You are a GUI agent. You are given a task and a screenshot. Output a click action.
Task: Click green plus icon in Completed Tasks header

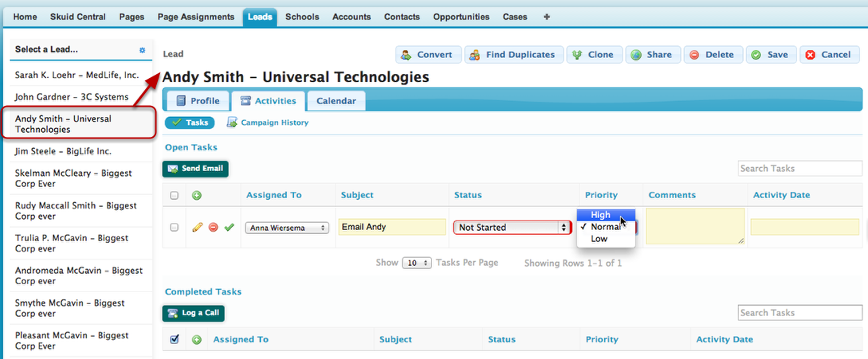197,340
